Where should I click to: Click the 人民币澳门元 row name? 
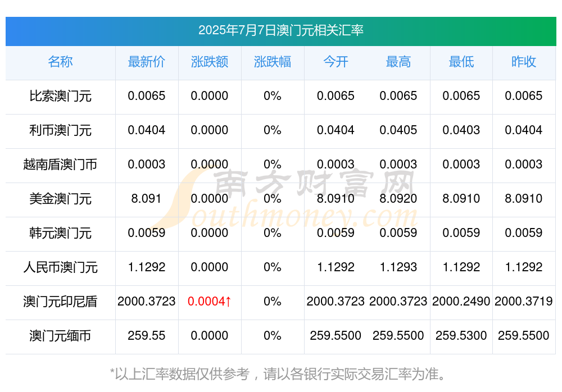[60, 267]
